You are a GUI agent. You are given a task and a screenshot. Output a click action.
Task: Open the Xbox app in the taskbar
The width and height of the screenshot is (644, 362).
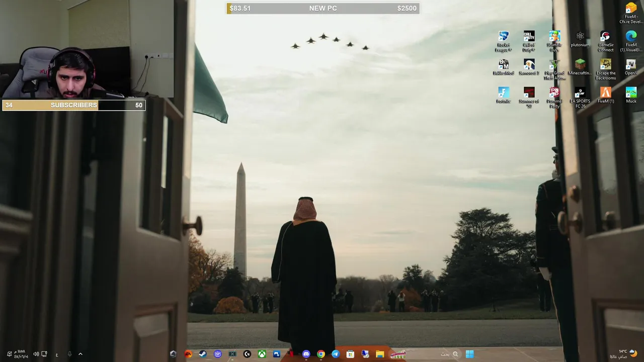[x=262, y=354]
